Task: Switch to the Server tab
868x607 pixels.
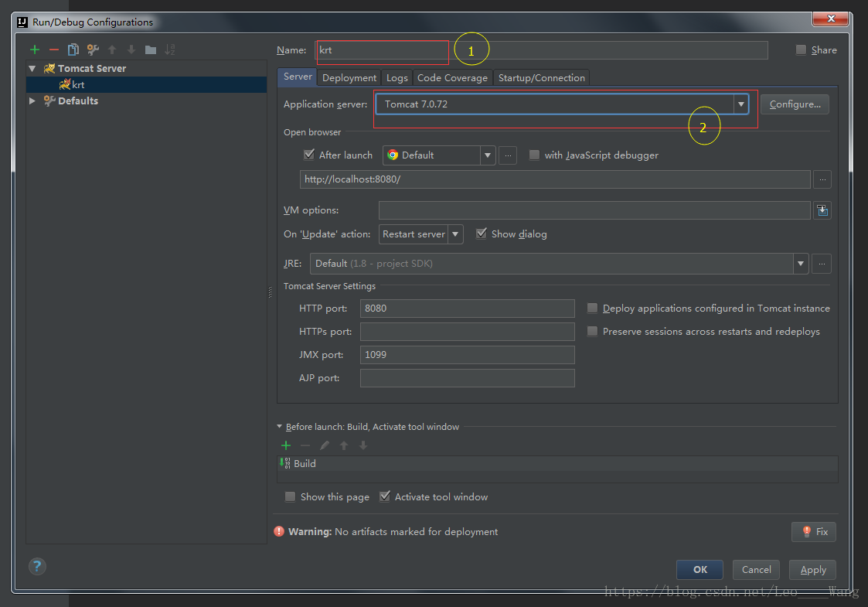Action: (x=298, y=77)
